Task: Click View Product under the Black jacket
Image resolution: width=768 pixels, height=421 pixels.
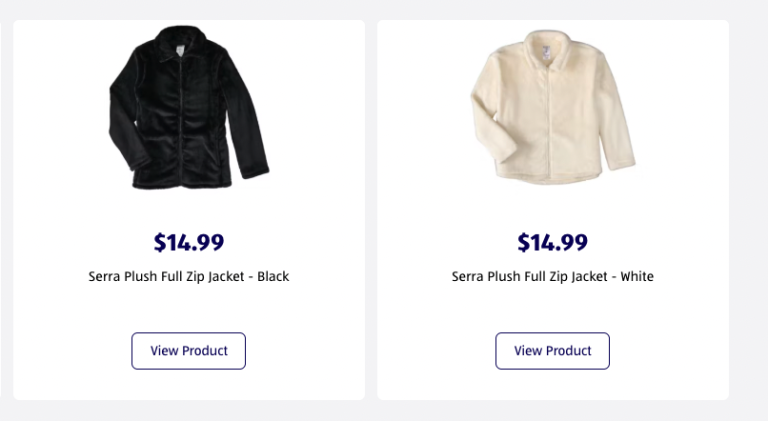Action: (189, 351)
